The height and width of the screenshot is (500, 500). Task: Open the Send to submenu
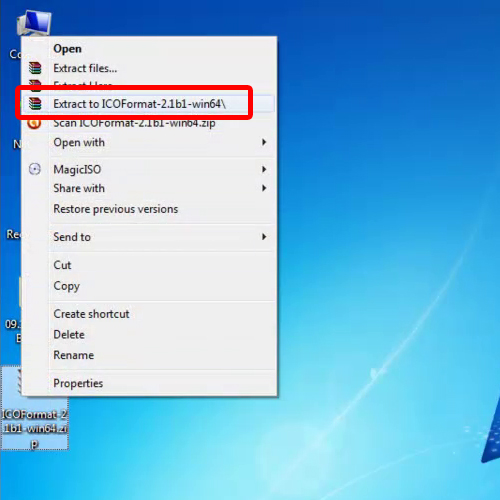[149, 237]
